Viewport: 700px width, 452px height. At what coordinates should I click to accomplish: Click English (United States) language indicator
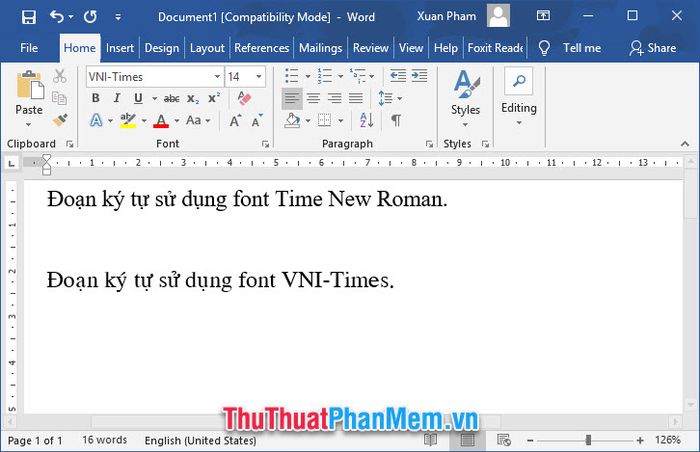coord(200,440)
